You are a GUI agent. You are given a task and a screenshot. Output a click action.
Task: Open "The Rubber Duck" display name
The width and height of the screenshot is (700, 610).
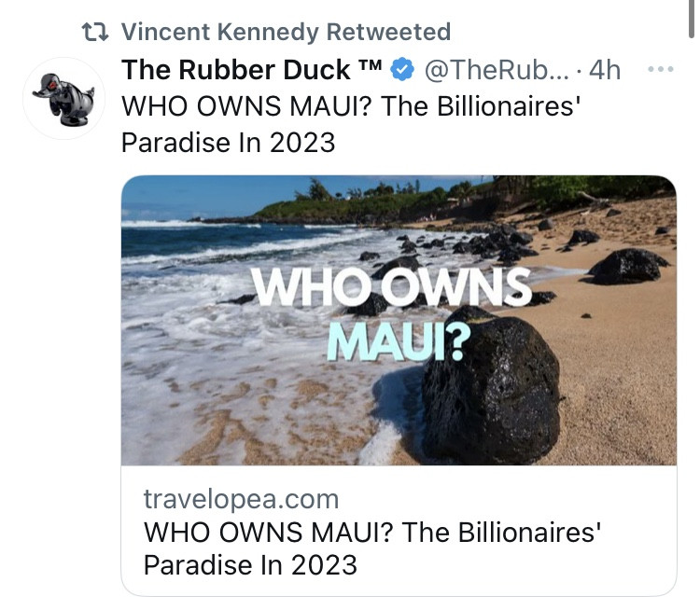click(237, 69)
